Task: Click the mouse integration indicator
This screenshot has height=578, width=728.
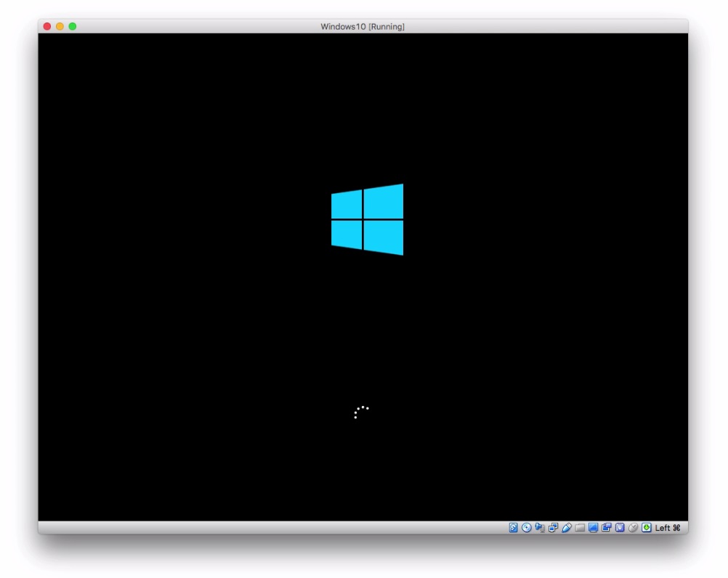Action: (x=633, y=527)
